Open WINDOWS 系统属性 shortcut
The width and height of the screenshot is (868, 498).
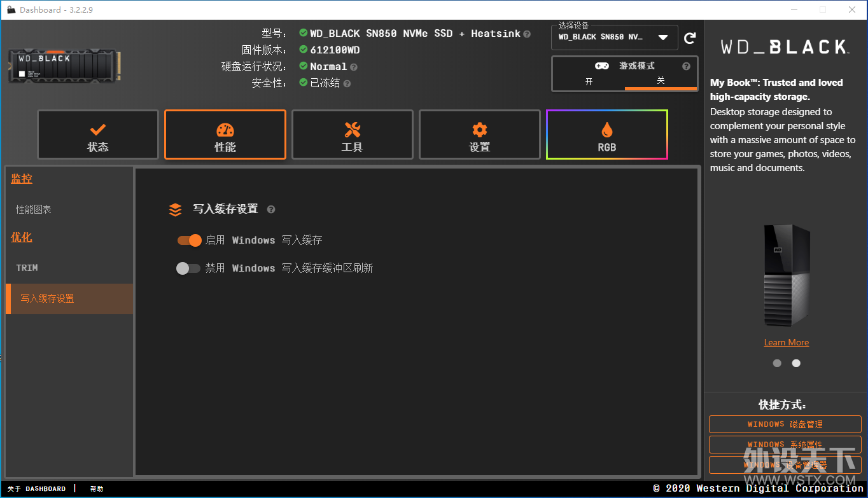tap(785, 445)
